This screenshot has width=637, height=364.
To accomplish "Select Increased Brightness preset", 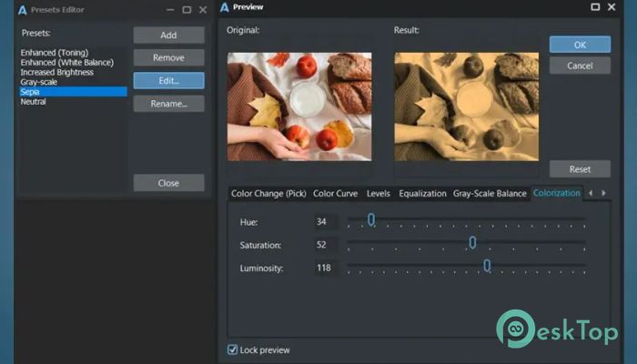I will pyautogui.click(x=56, y=72).
